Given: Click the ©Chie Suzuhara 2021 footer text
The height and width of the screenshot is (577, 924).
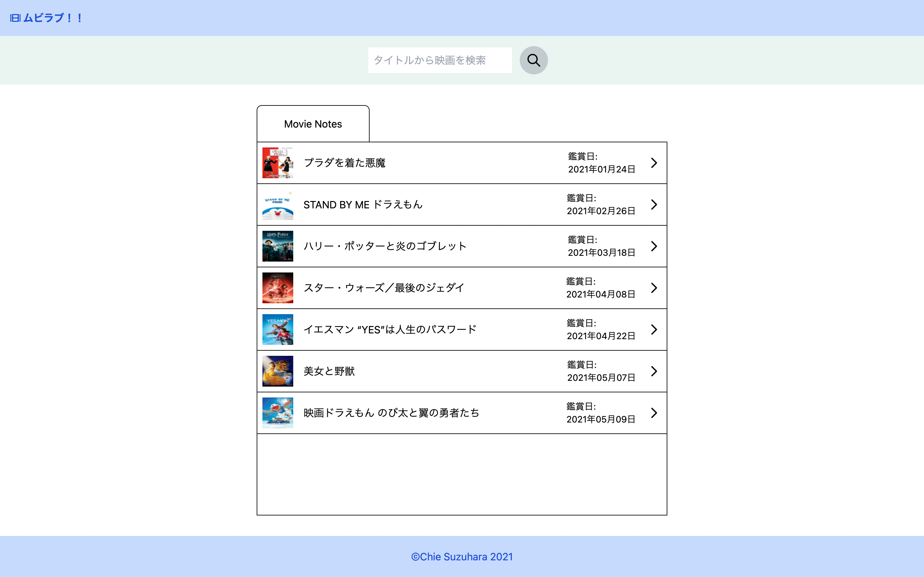Looking at the screenshot, I should pyautogui.click(x=462, y=557).
